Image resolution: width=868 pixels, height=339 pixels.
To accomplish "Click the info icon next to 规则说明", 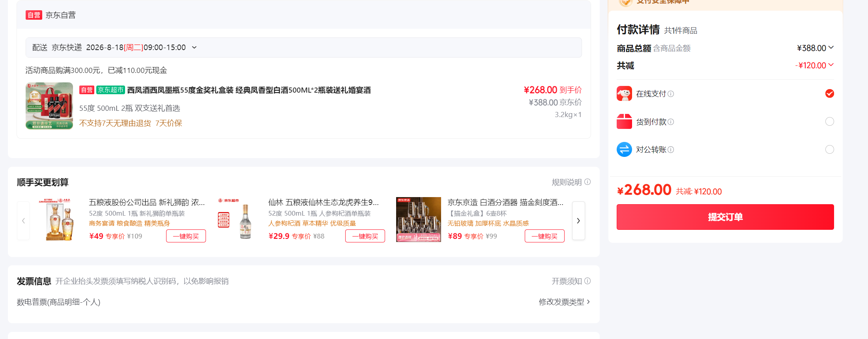I will click(x=587, y=182).
